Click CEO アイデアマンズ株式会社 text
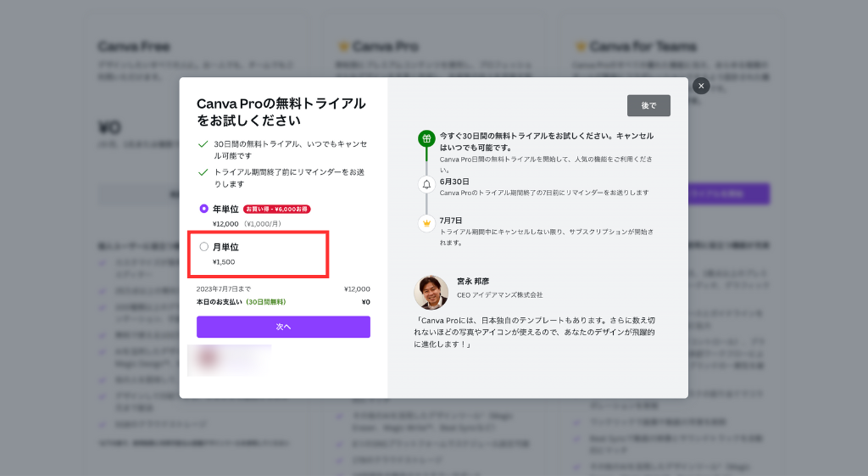This screenshot has width=868, height=476. (499, 294)
